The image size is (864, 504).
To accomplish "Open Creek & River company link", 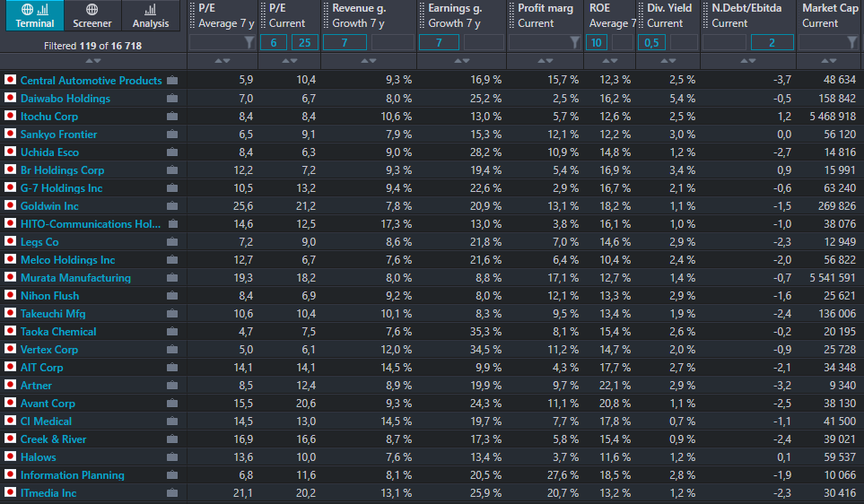I will click(54, 439).
